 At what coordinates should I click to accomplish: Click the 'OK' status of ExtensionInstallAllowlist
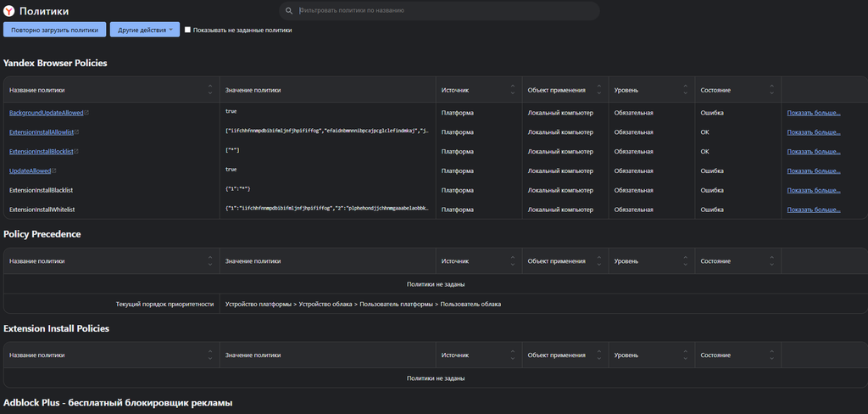(x=704, y=131)
